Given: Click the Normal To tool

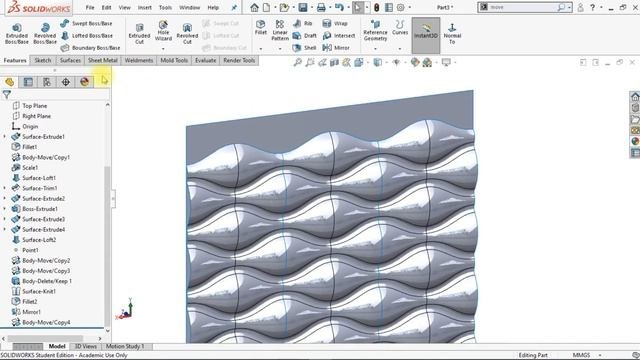Looking at the screenshot, I should coord(452,33).
